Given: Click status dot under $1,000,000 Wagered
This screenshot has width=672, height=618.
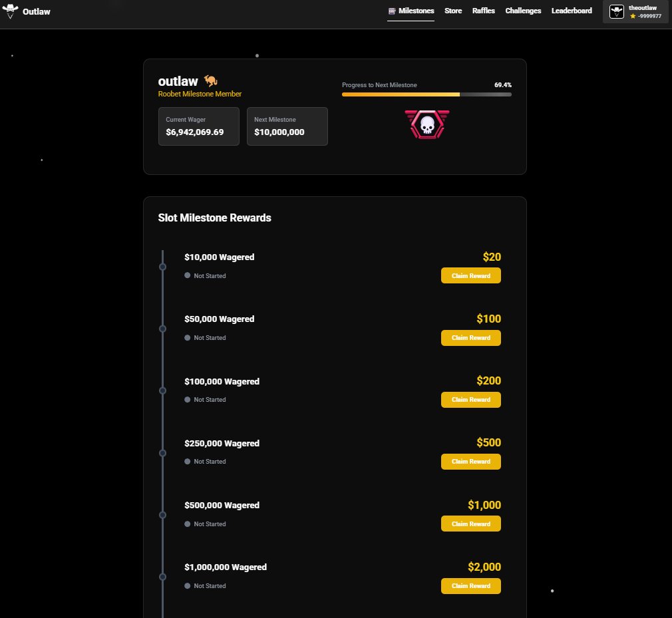Looking at the screenshot, I should [187, 586].
